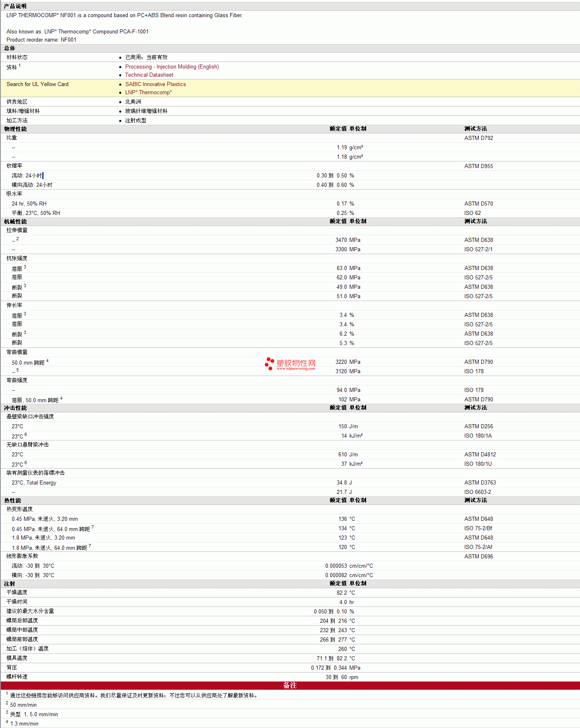Click the '23°C, Total Energy' row label

pyautogui.click(x=34, y=483)
